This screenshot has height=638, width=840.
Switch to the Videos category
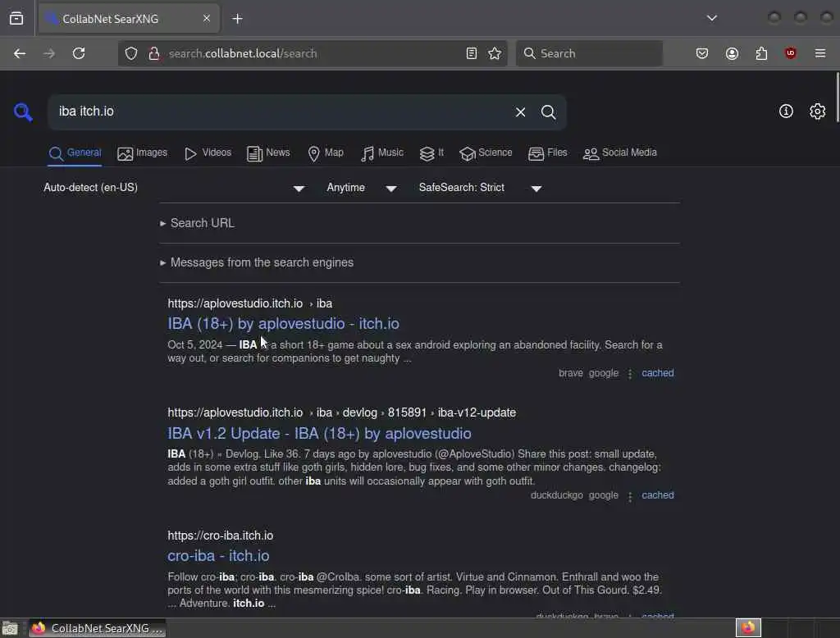(208, 153)
